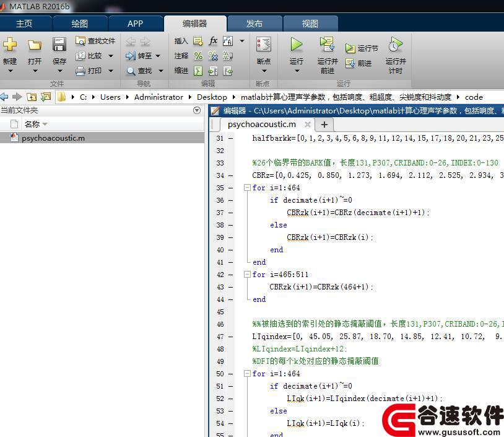Image resolution: width=504 pixels, height=437 pixels.
Task: Click the 比较 (Compare) button
Action: pyautogui.click(x=89, y=56)
